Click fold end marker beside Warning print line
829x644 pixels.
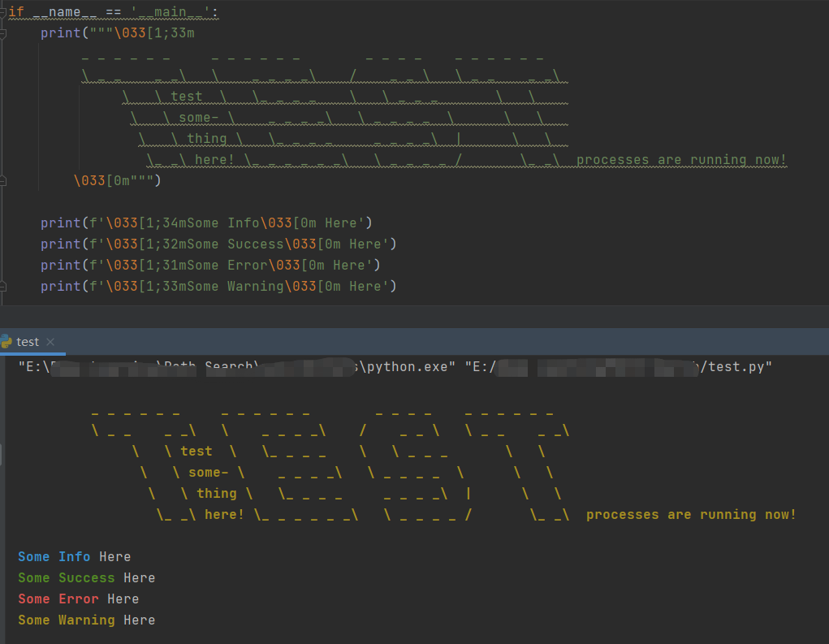click(x=2, y=287)
